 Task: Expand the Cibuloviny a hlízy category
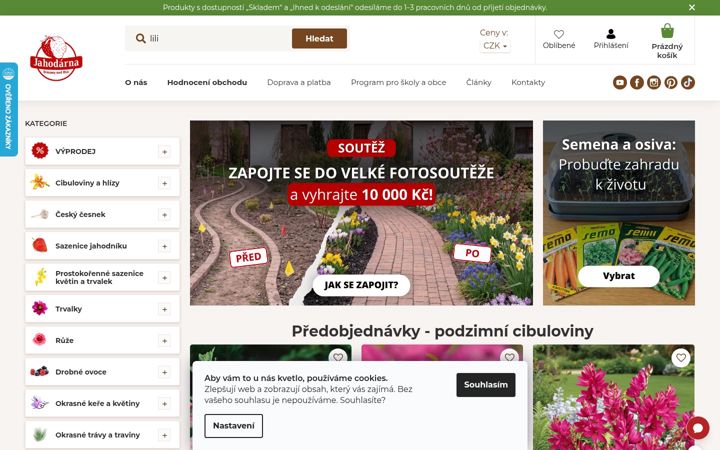164,183
